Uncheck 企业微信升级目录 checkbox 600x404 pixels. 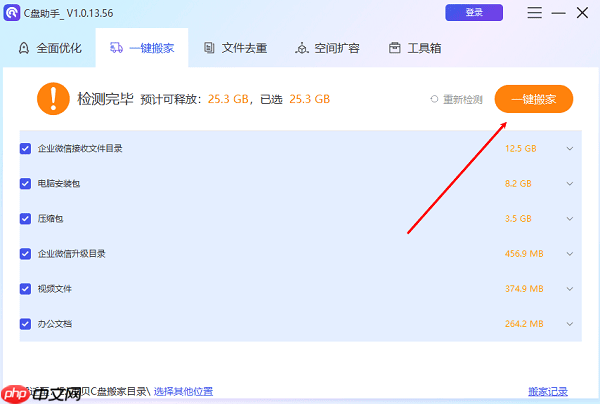tap(25, 254)
